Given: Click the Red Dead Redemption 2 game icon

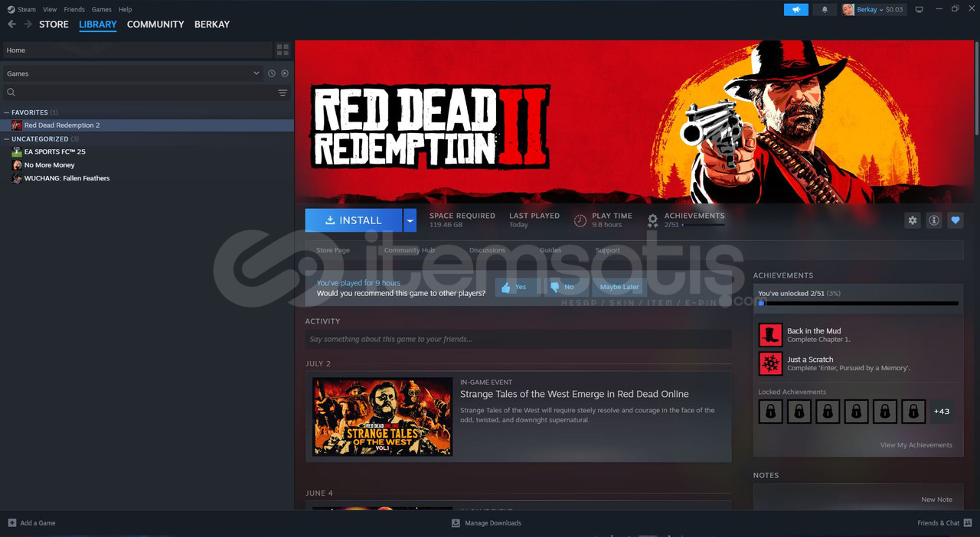Looking at the screenshot, I should (x=17, y=125).
